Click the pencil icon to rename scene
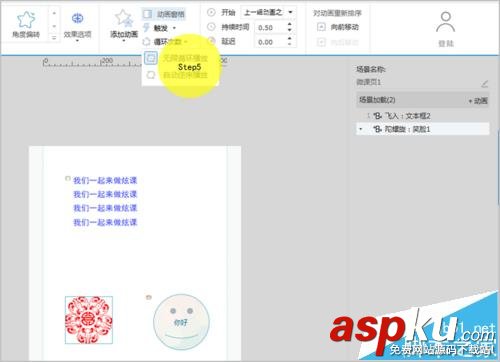500x362 pixels. pos(484,84)
